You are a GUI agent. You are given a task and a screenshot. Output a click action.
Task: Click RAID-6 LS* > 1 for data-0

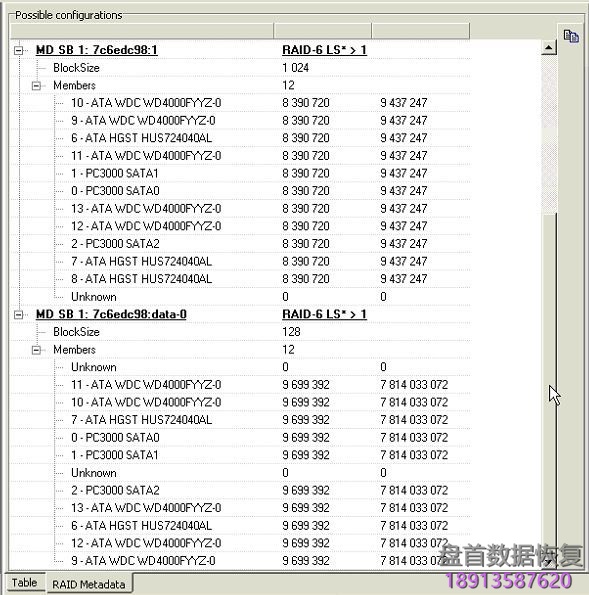324,314
